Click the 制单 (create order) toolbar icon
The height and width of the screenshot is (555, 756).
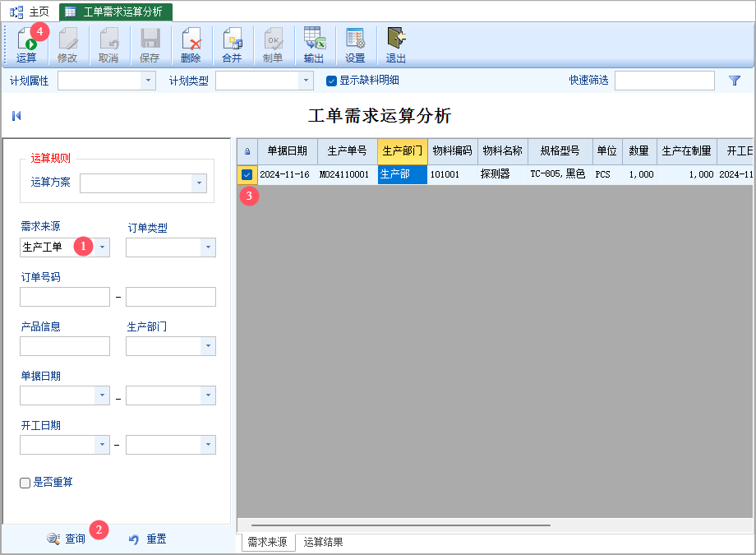pyautogui.click(x=273, y=44)
